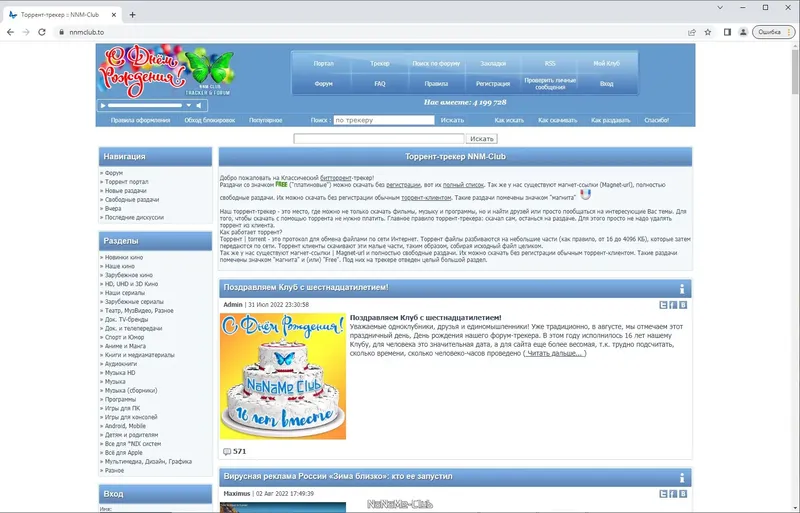Viewport: 800px width, 513px height.
Task: Bookmark this page with the star icon
Action: point(708,32)
